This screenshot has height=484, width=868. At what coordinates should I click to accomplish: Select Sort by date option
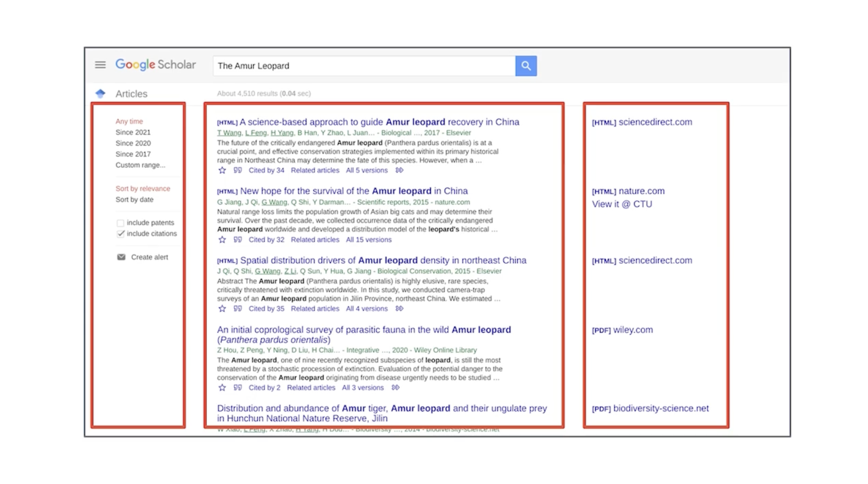tap(134, 200)
